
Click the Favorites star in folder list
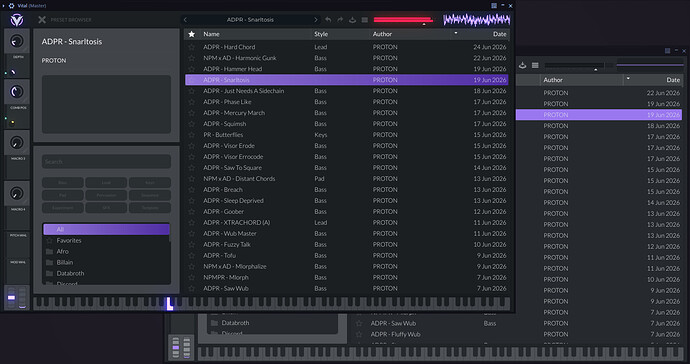point(49,240)
